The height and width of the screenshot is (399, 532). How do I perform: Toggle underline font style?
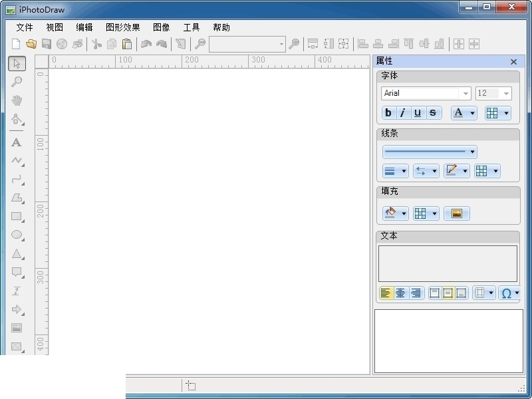tap(418, 113)
